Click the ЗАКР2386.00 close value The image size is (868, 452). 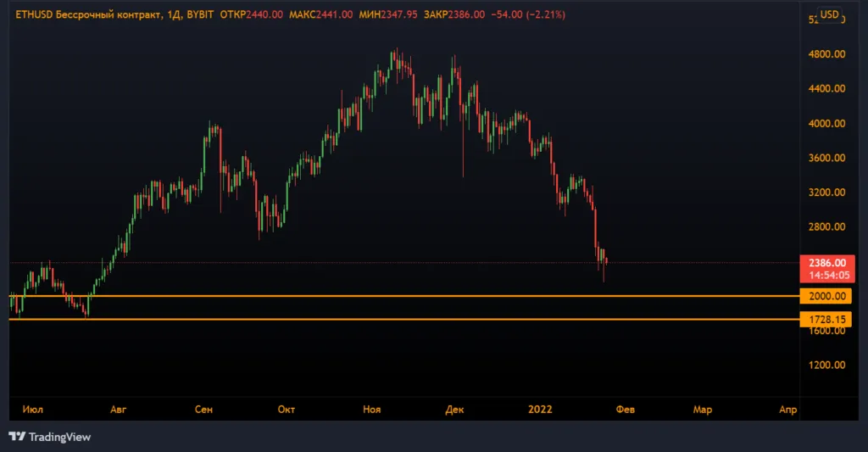(454, 15)
